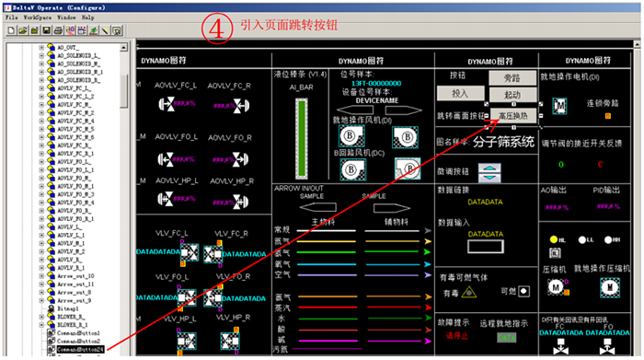
Task: Expand the BLOWER_R_ tree node
Action: (x=41, y=317)
